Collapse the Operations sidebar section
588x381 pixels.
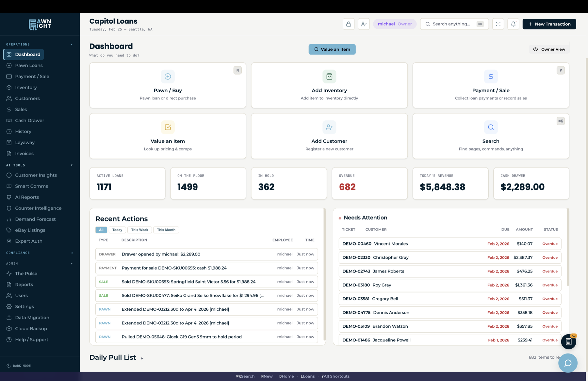pos(72,44)
